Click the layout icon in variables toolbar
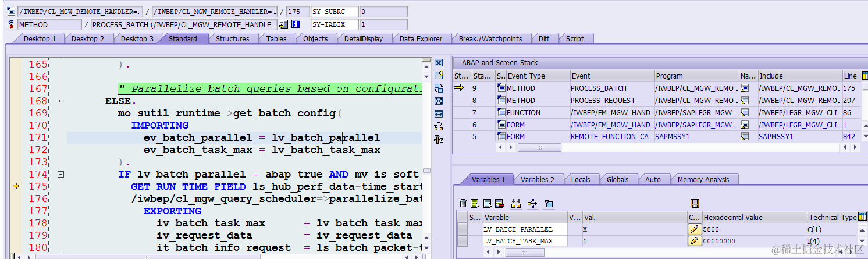The width and height of the screenshot is (868, 259). 548,203
